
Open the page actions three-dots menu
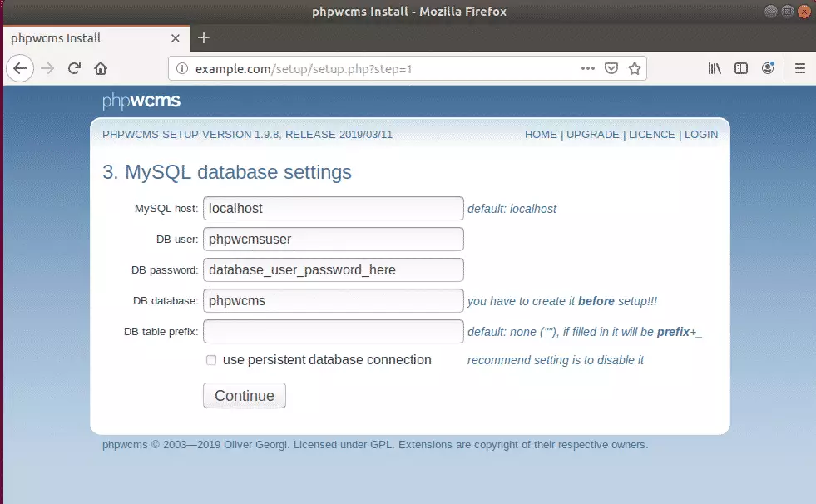point(587,68)
